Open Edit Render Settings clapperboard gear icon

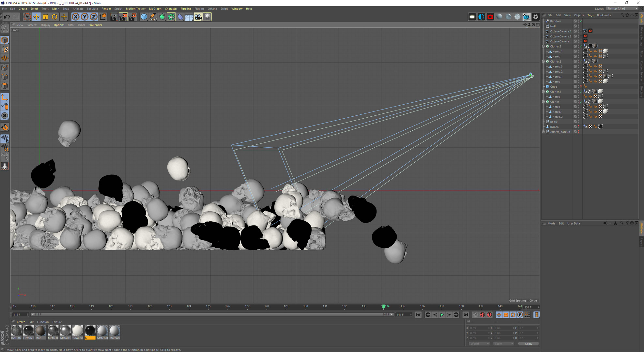132,17
